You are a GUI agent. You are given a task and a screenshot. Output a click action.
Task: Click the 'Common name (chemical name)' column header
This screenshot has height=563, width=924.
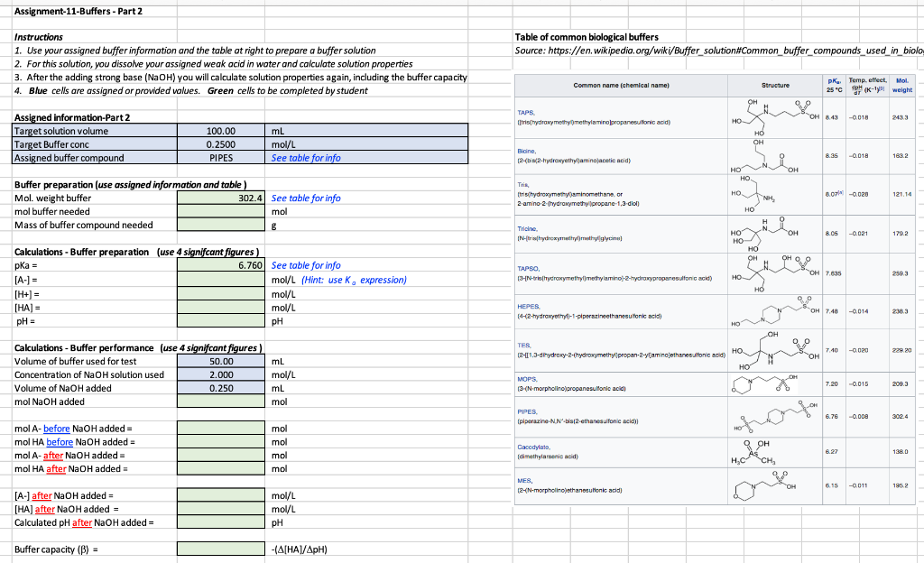tap(621, 86)
